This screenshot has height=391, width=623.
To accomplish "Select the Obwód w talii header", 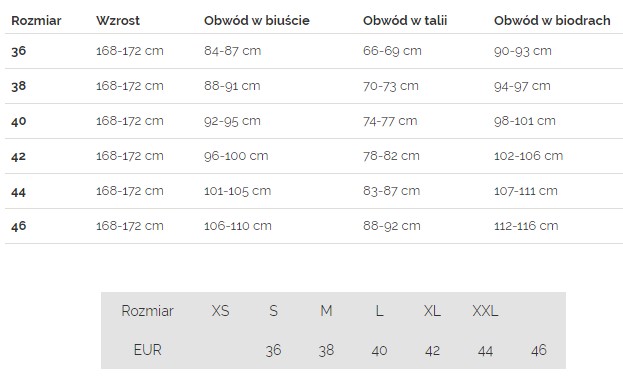I will pyautogui.click(x=405, y=20).
